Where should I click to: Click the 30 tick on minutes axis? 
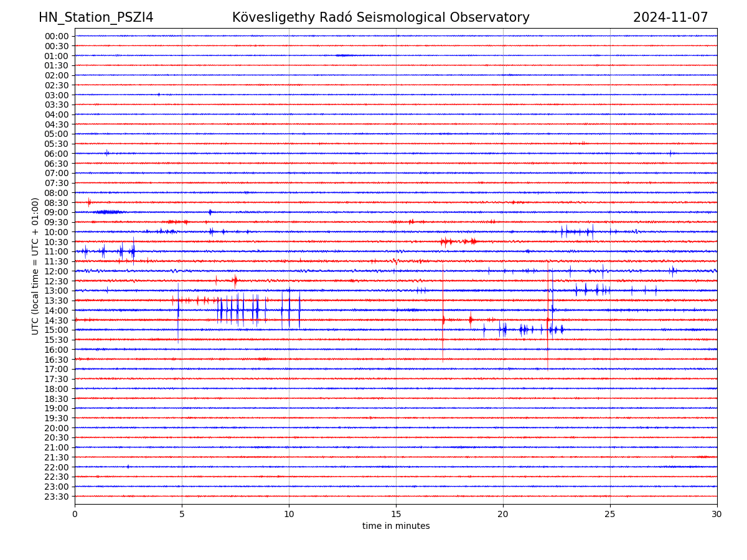tap(717, 514)
